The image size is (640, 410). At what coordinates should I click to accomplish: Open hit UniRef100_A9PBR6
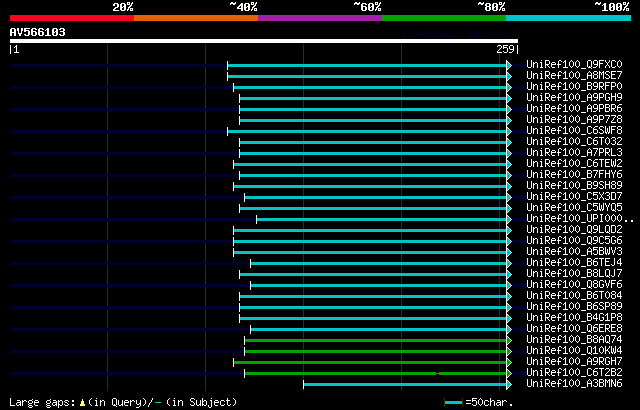(574, 109)
